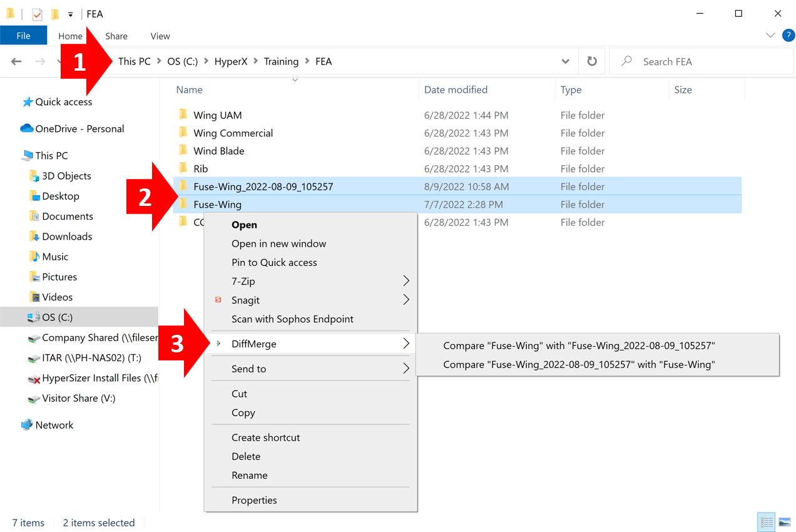Click Wing UAM folder icon
The image size is (796, 532).
[183, 115]
